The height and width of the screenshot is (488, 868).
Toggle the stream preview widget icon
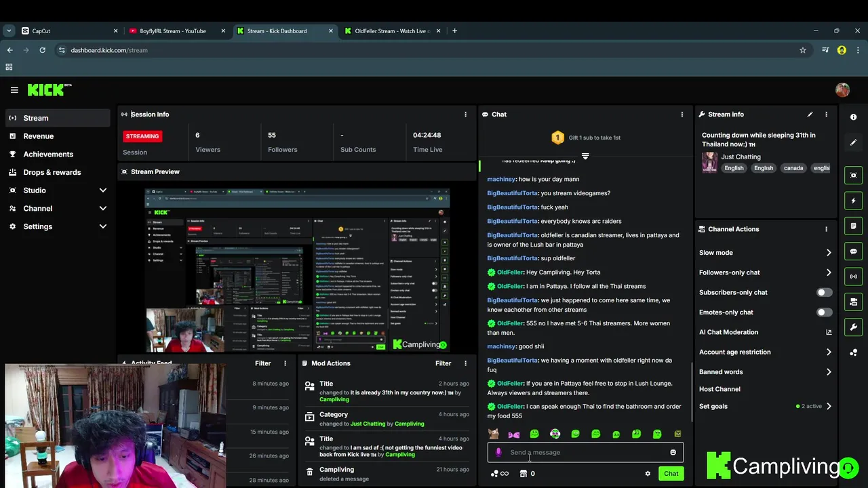[x=853, y=176]
